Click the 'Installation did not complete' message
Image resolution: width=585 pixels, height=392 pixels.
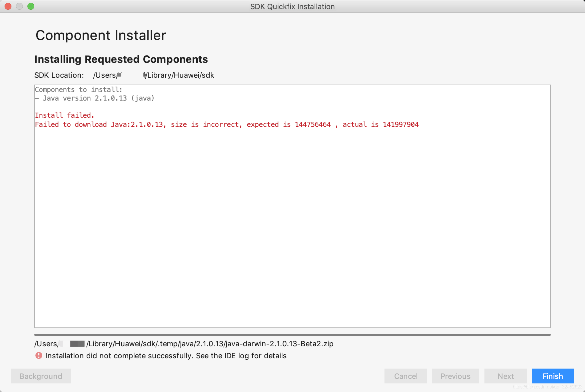[166, 356]
